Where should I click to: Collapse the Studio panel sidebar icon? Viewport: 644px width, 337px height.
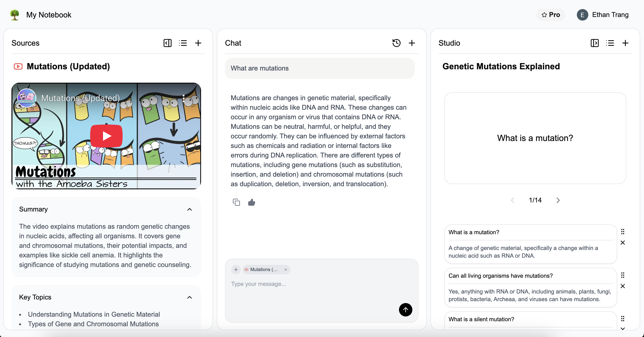pos(595,43)
